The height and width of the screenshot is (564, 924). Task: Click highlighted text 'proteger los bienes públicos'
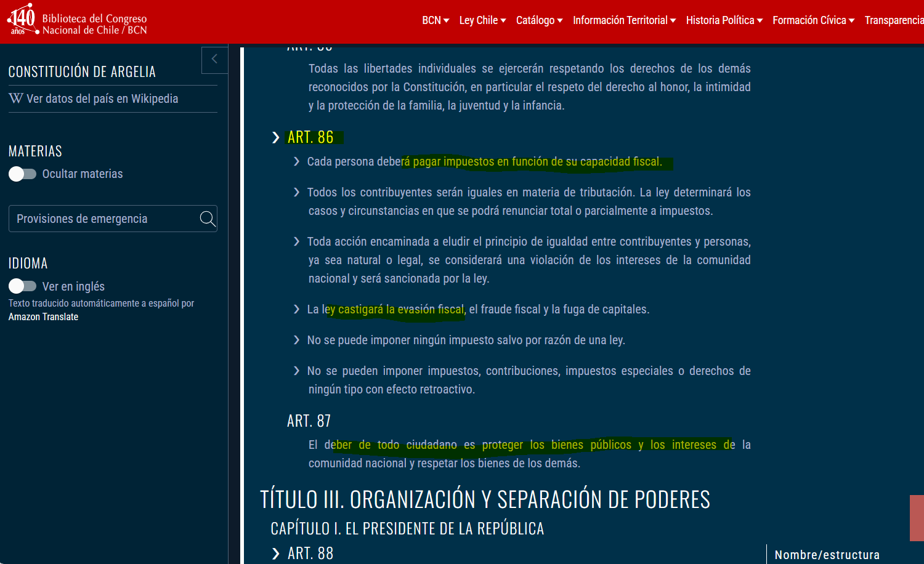557,445
